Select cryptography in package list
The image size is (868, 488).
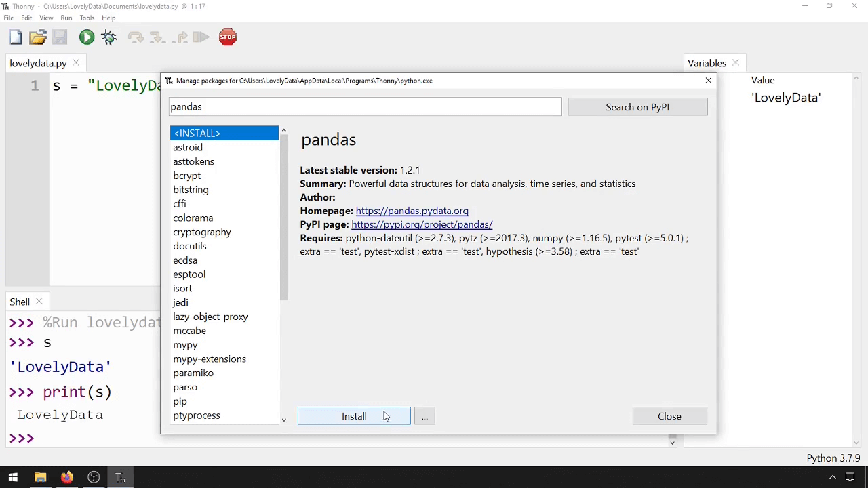point(224,232)
